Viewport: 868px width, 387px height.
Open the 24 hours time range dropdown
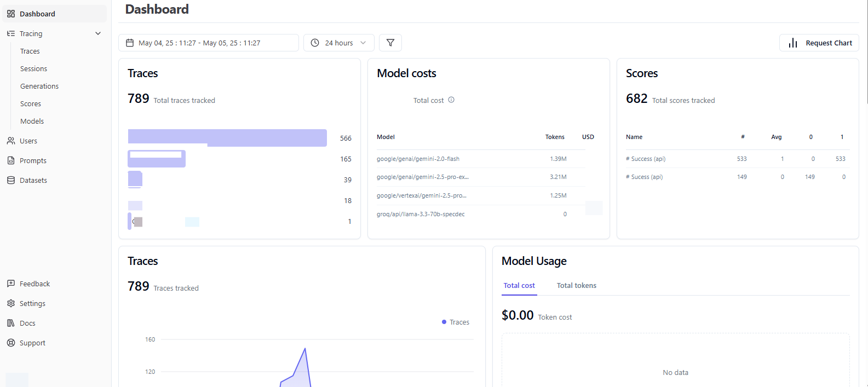pos(338,43)
